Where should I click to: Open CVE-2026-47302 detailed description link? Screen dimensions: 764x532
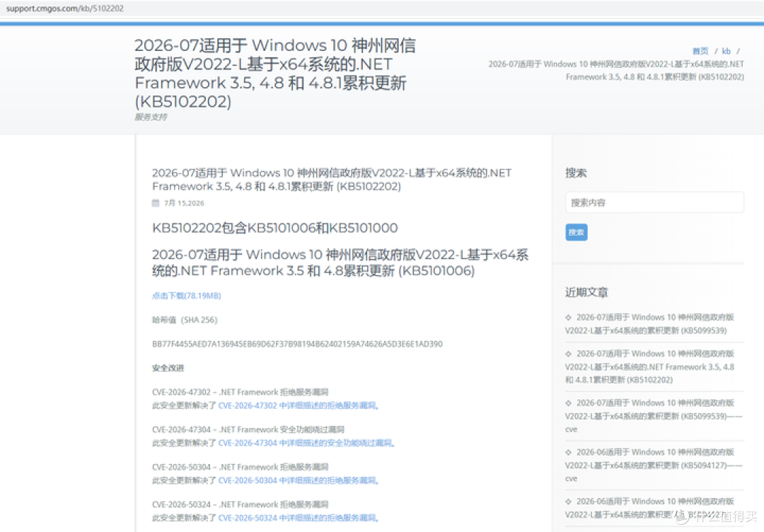tap(299, 405)
